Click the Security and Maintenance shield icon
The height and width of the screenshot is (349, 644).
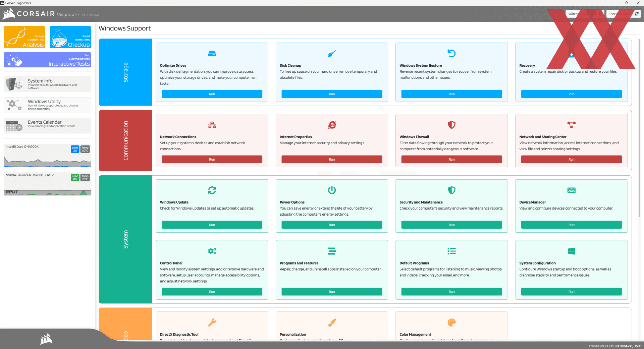[x=451, y=190]
